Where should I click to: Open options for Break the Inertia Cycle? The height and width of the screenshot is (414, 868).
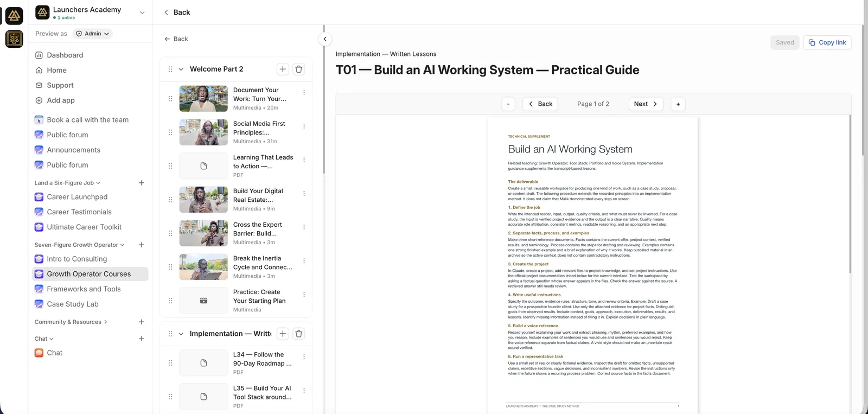(304, 261)
